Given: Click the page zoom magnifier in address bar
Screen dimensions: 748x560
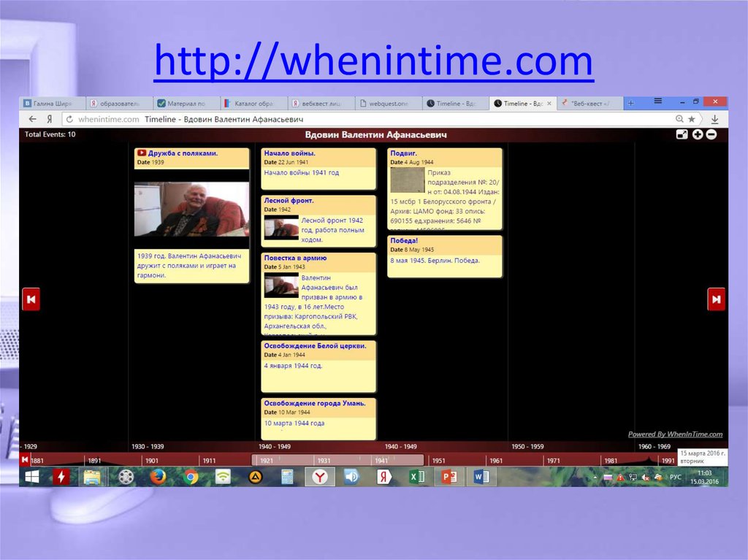Looking at the screenshot, I should point(679,118).
